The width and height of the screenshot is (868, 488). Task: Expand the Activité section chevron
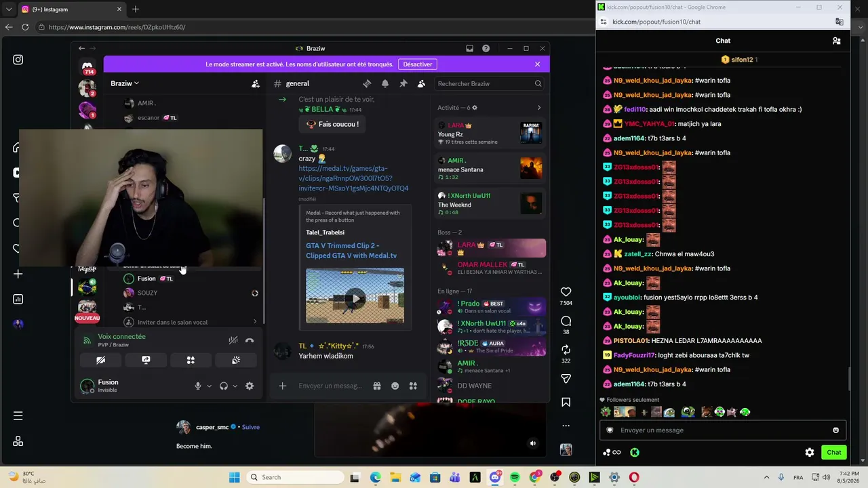(x=539, y=108)
